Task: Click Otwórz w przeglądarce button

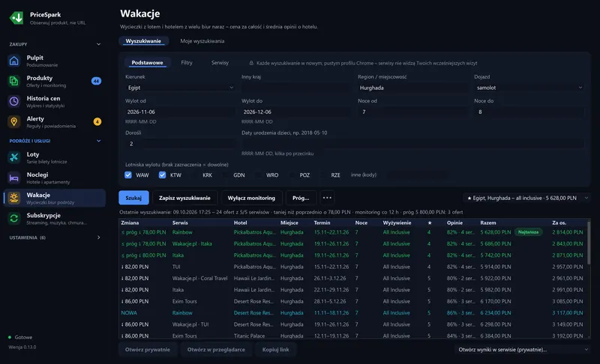Action: [216, 350]
